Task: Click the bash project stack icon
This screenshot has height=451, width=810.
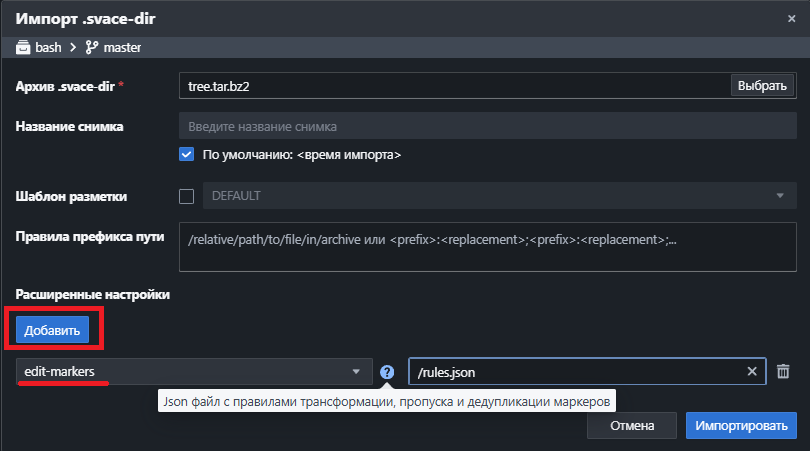Action: pos(23,47)
